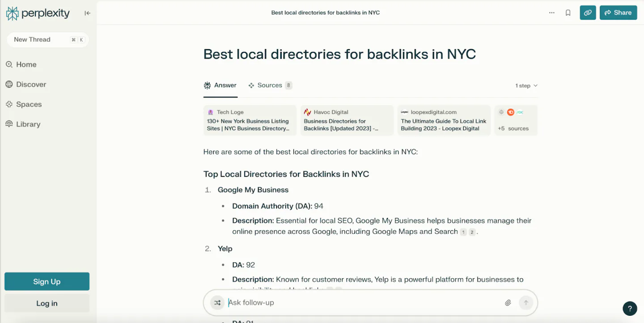Show the +5 sources card

click(516, 120)
